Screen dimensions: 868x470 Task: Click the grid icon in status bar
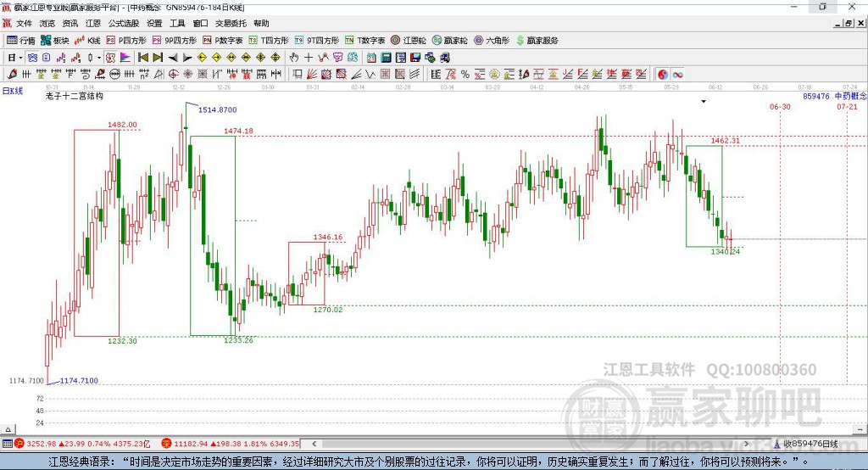[7, 444]
